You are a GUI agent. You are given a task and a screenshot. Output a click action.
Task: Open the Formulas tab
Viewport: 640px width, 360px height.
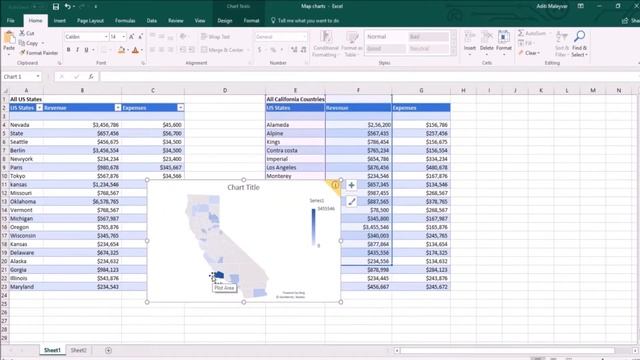pos(125,21)
